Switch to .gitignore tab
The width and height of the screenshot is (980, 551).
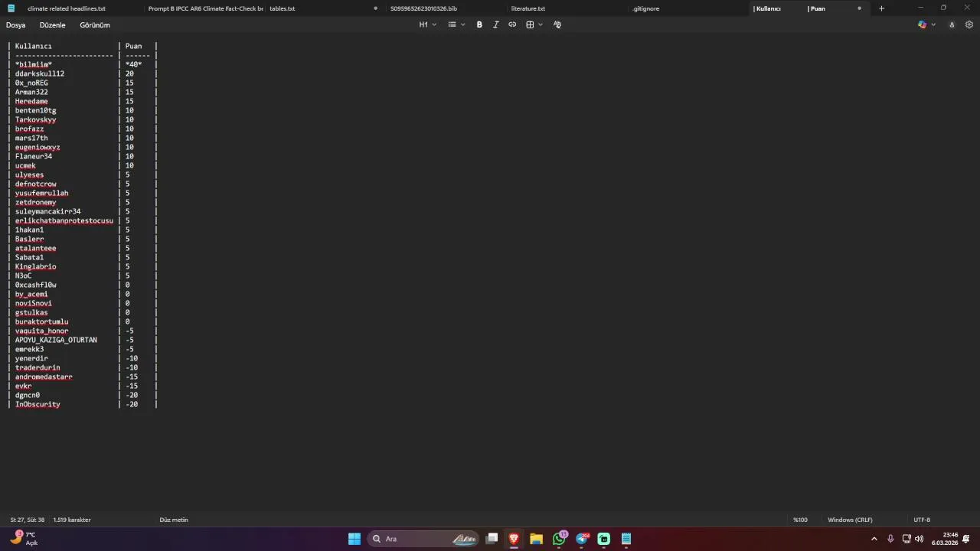[x=646, y=8]
